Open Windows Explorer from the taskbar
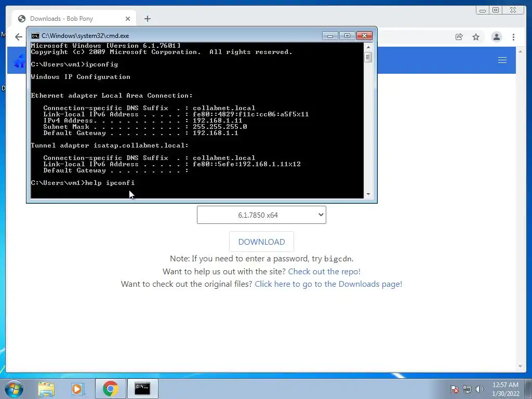 coord(46,389)
